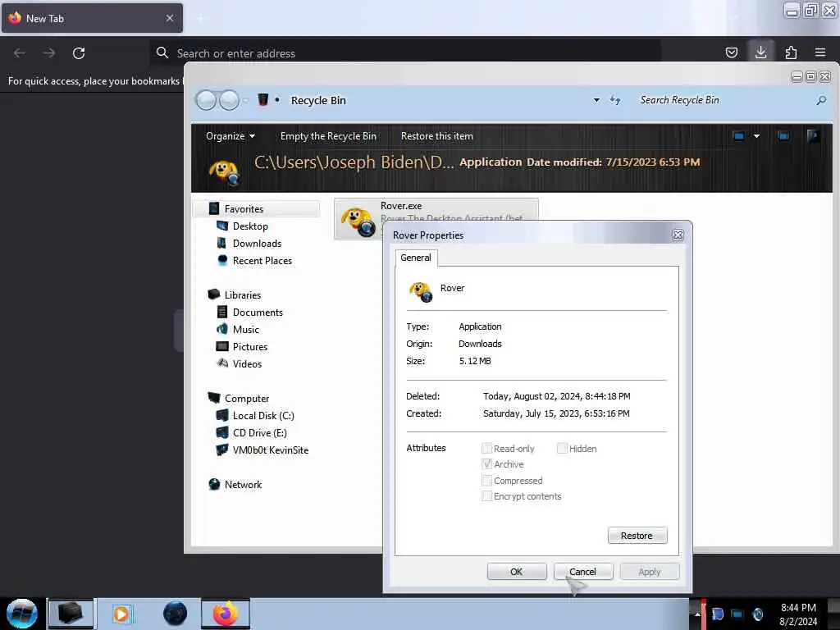Click the search magnifier icon in Recycle Bin
Image resolution: width=840 pixels, height=630 pixels.
coord(820,100)
